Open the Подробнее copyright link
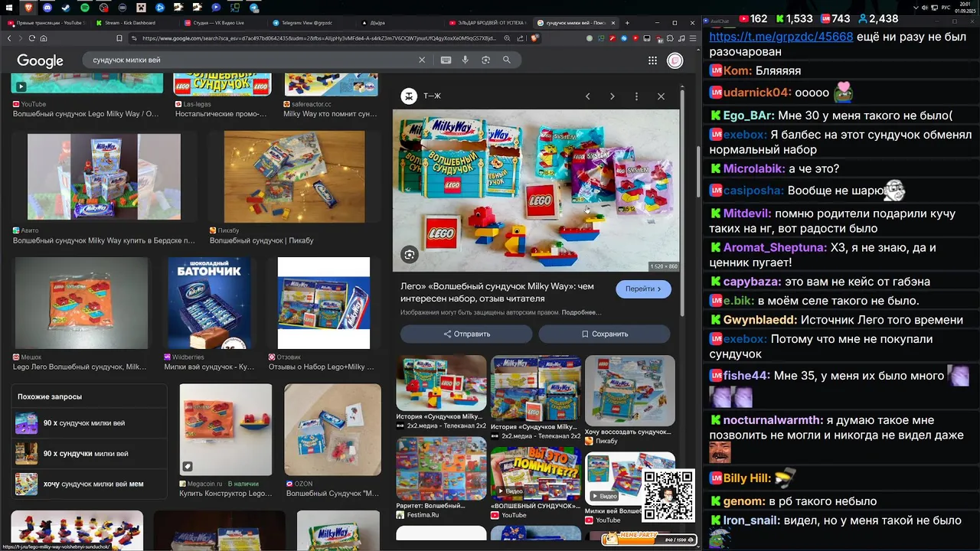 [x=581, y=312]
